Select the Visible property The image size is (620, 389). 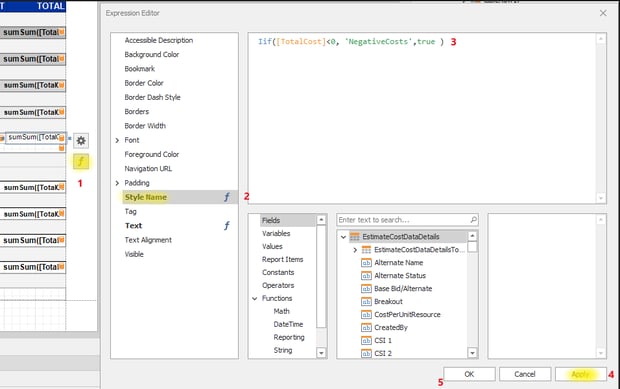point(134,254)
